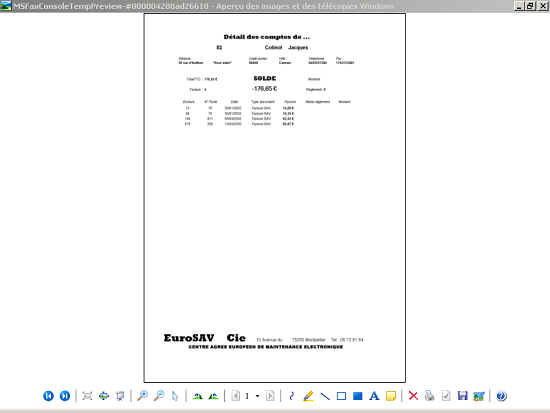550x413 pixels.
Task: Select the straight line annotation tool
Action: (325, 396)
